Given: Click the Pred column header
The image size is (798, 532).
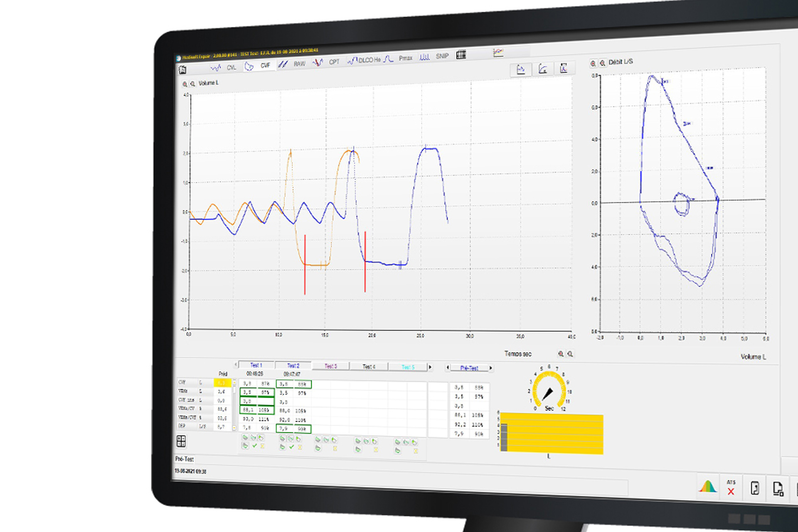Looking at the screenshot, I should coord(223,374).
